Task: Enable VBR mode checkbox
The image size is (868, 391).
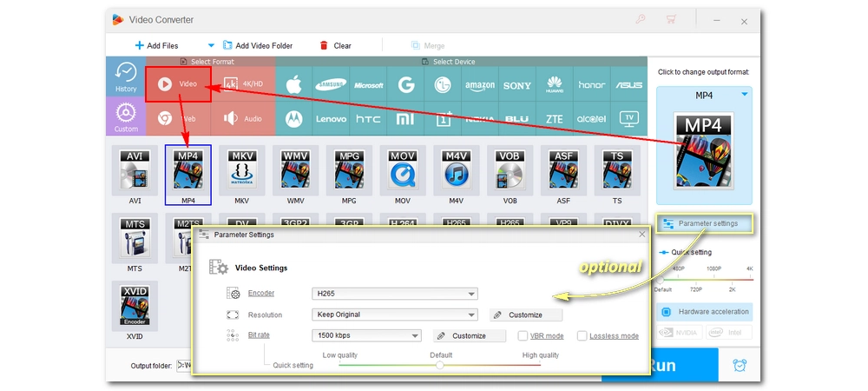Action: 523,335
